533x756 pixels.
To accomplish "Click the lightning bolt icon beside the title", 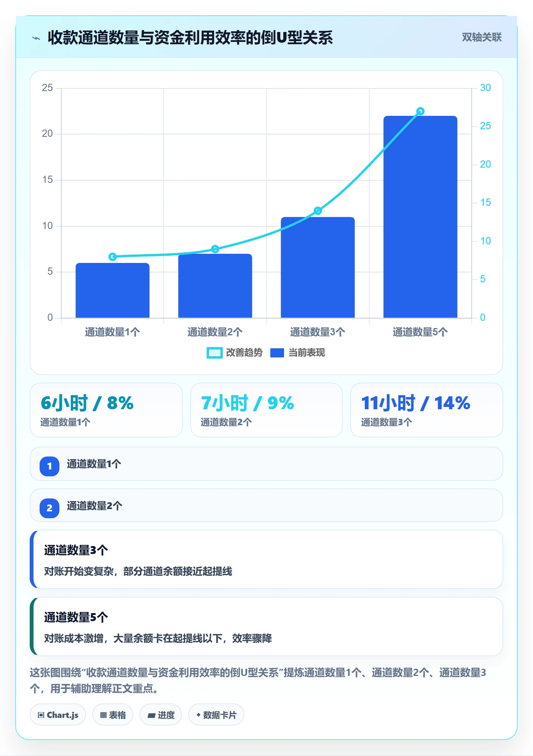I will tap(36, 38).
